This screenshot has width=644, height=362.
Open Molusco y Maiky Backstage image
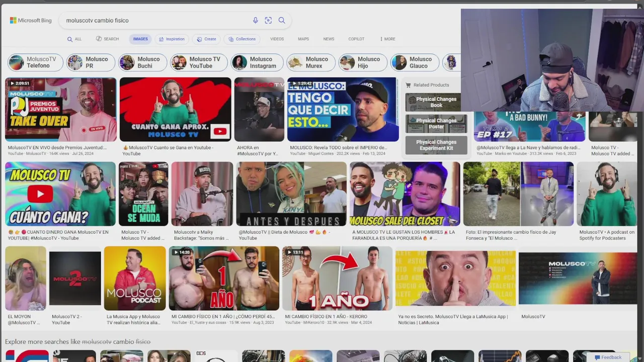202,194
